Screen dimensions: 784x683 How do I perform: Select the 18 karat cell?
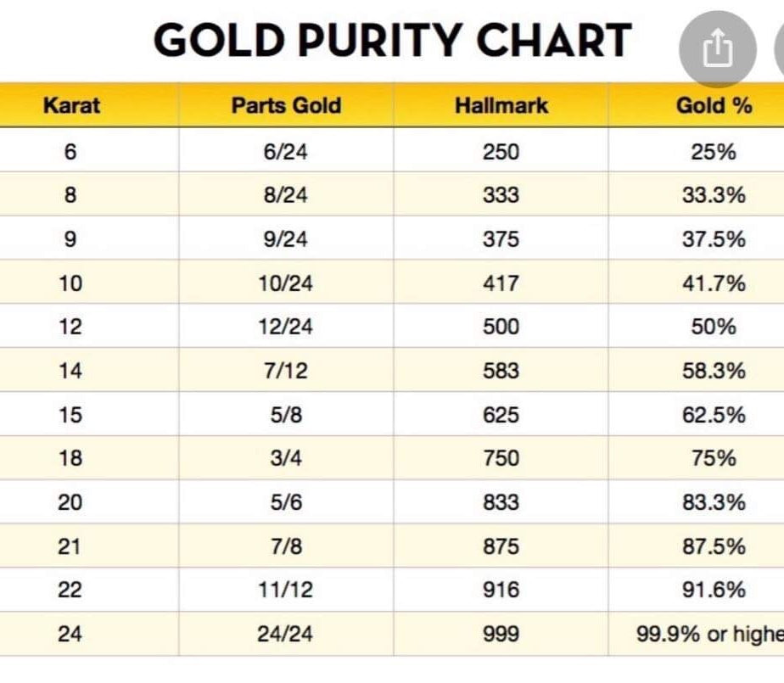coord(70,458)
